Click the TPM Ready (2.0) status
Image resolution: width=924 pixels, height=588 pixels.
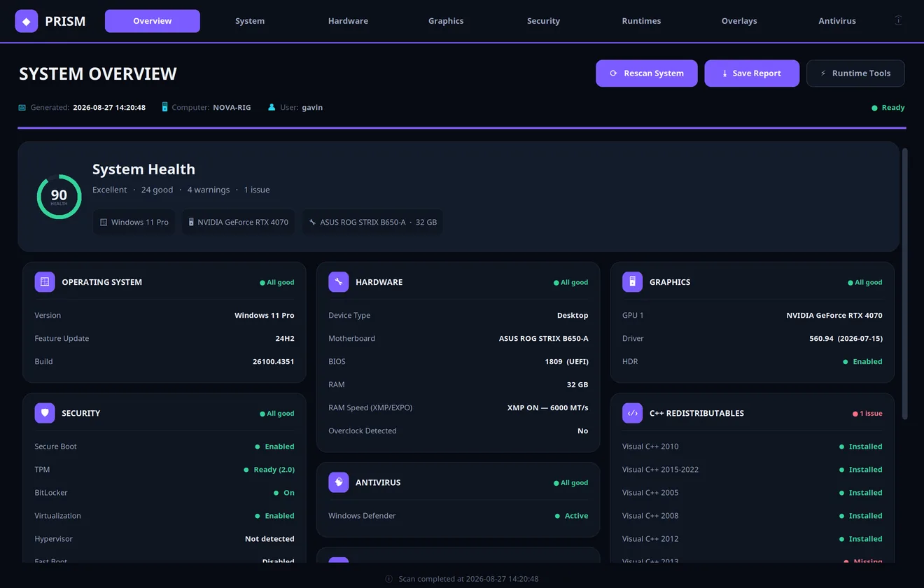point(269,470)
